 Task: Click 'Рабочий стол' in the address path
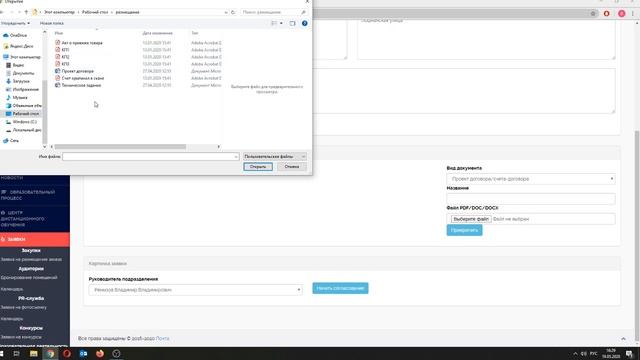click(95, 12)
